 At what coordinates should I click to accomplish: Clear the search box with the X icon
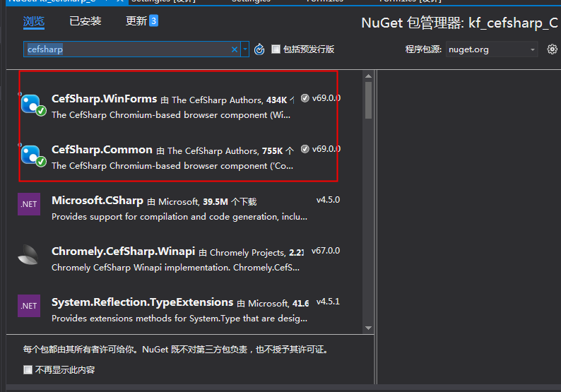(x=235, y=49)
